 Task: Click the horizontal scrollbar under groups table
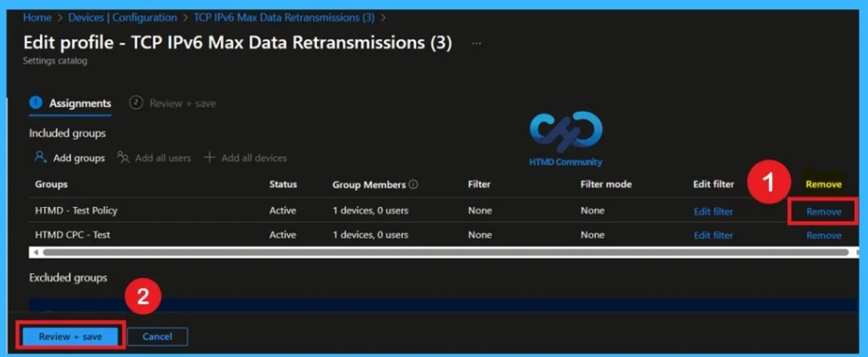[446, 253]
